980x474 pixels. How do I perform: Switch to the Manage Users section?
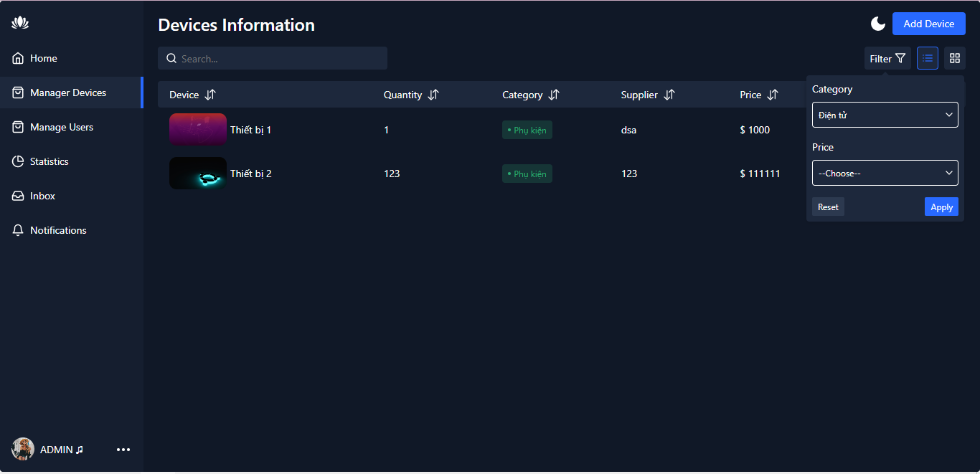tap(62, 127)
